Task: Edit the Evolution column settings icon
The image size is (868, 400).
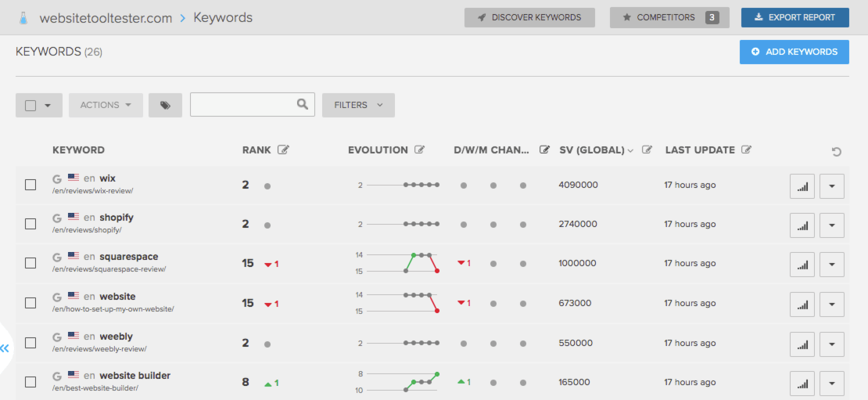Action: pos(420,150)
